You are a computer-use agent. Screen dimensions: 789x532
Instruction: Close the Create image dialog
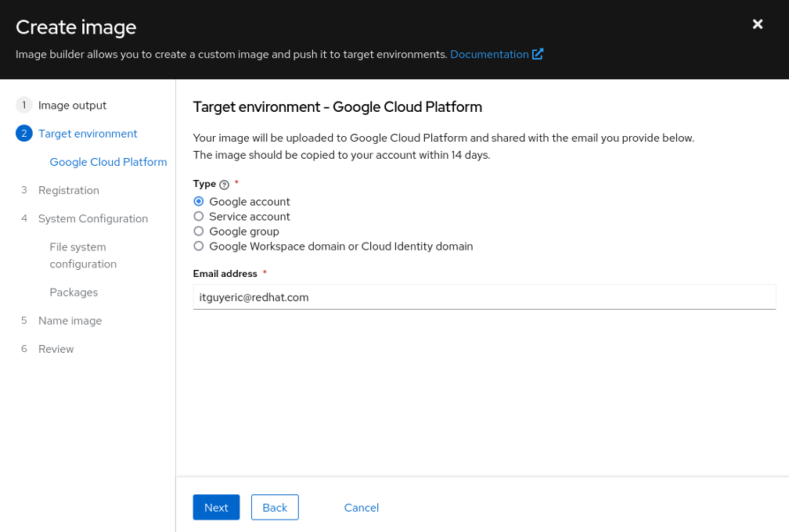758,24
